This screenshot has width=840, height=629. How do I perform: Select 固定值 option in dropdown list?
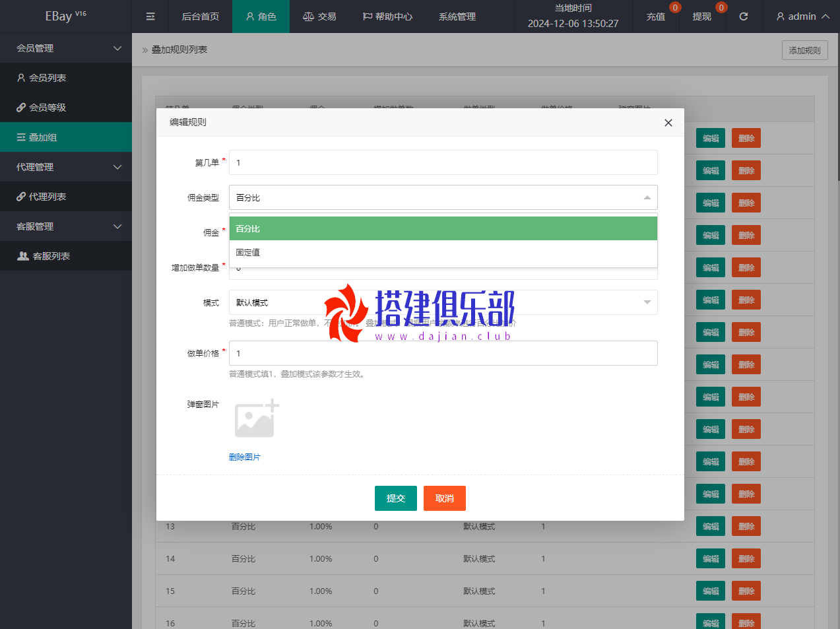tap(443, 252)
